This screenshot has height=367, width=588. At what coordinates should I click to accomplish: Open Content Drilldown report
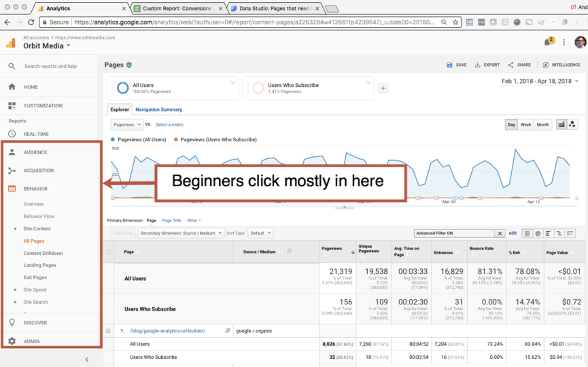pyautogui.click(x=43, y=253)
